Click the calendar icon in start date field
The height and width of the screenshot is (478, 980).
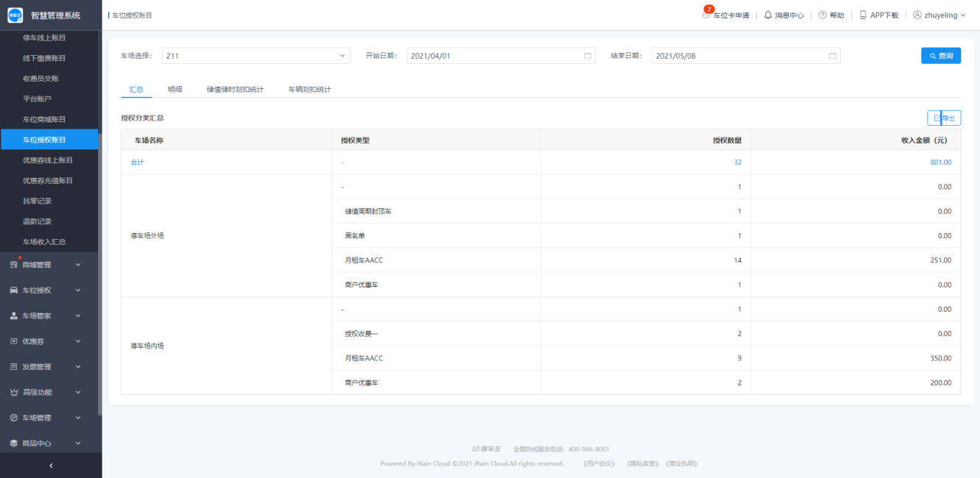pyautogui.click(x=587, y=56)
